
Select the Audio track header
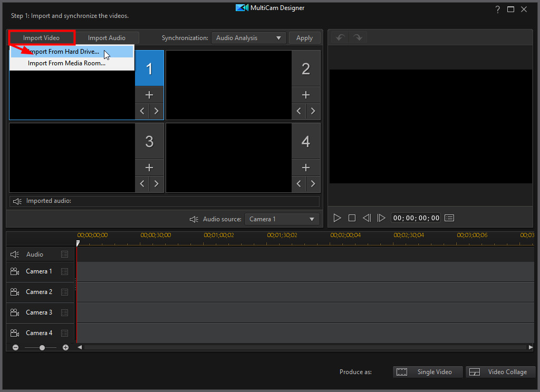pos(40,254)
